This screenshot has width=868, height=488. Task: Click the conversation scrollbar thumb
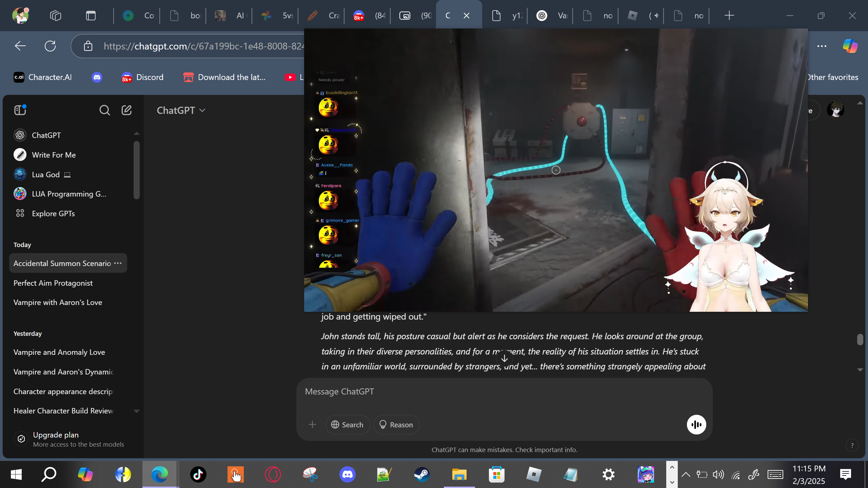860,339
